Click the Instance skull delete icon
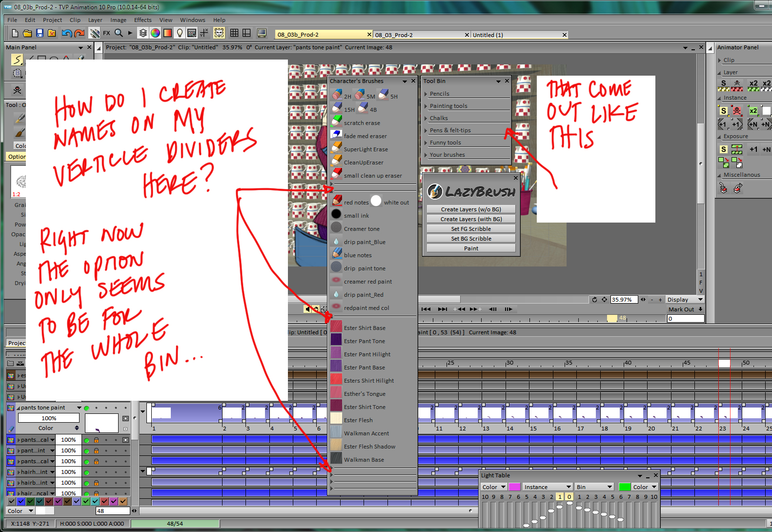Screen dimensions: 772x532 [x=736, y=111]
